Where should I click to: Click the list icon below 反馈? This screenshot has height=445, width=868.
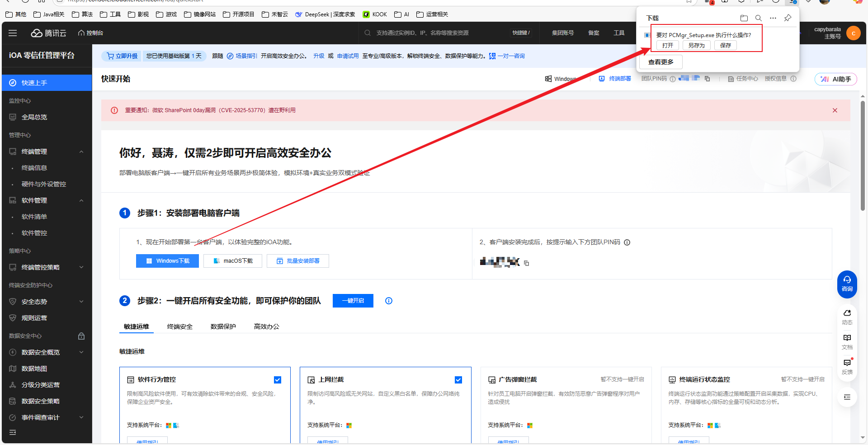tap(847, 397)
